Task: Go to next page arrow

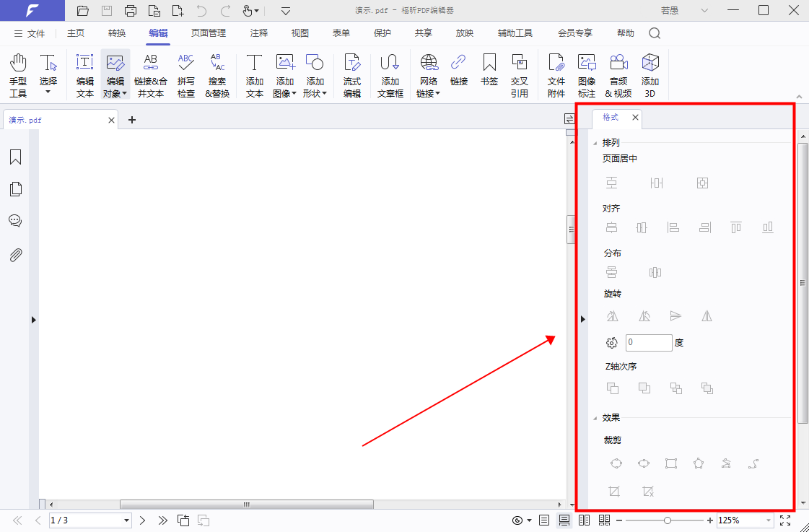Action: coord(143,520)
